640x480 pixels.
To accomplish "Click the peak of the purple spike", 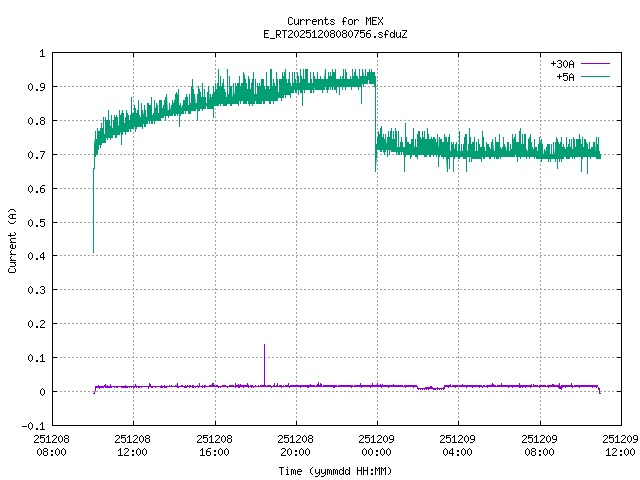I will (264, 345).
